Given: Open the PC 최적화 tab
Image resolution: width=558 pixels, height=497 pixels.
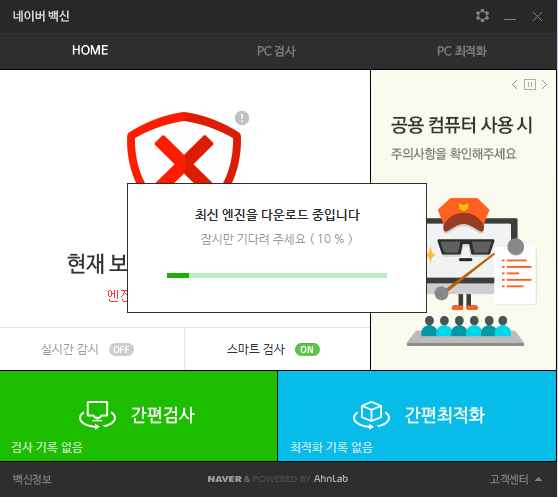Looking at the screenshot, I should click(x=462, y=51).
